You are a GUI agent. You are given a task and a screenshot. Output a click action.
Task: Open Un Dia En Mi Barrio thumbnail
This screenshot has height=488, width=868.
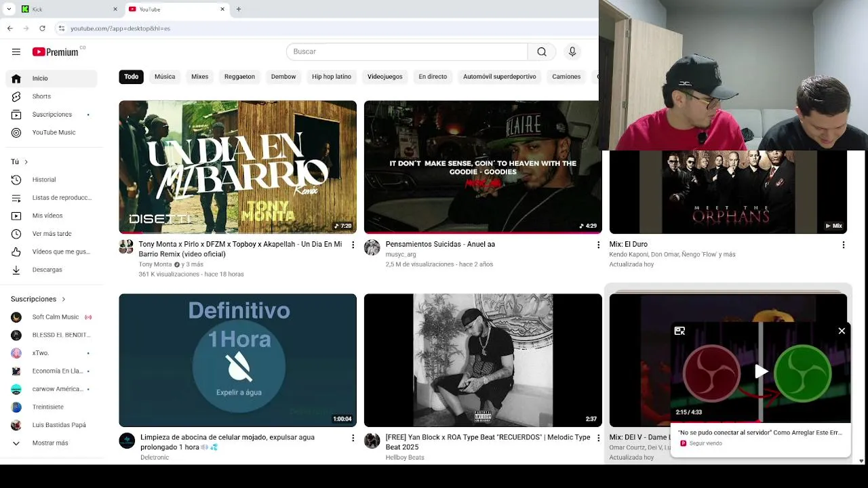coord(238,167)
